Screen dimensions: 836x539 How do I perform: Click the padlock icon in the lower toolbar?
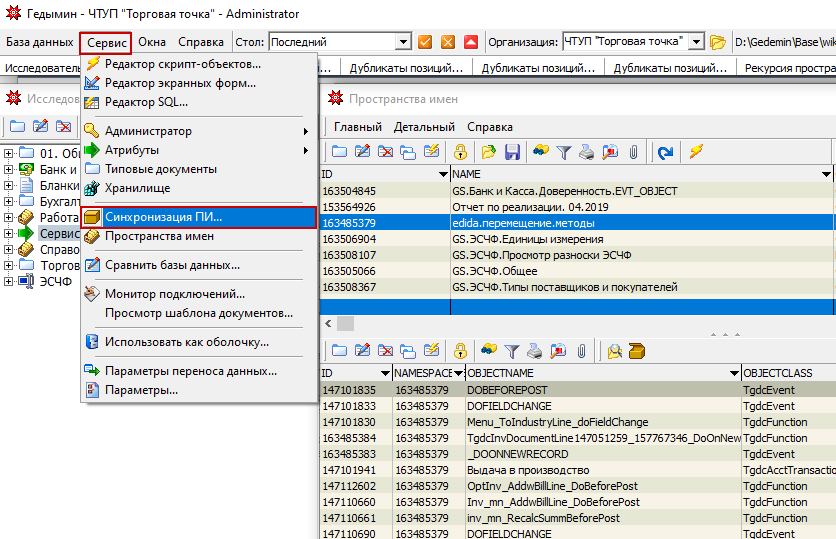tap(459, 351)
